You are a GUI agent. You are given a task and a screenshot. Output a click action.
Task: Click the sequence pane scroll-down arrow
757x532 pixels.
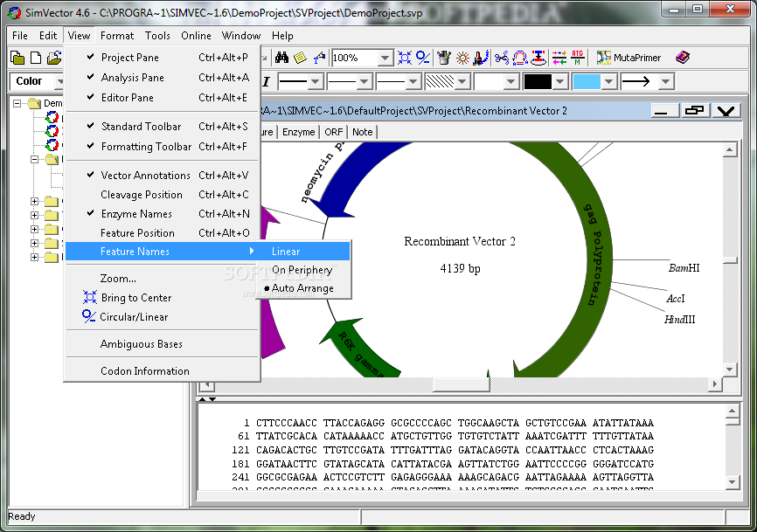click(733, 482)
